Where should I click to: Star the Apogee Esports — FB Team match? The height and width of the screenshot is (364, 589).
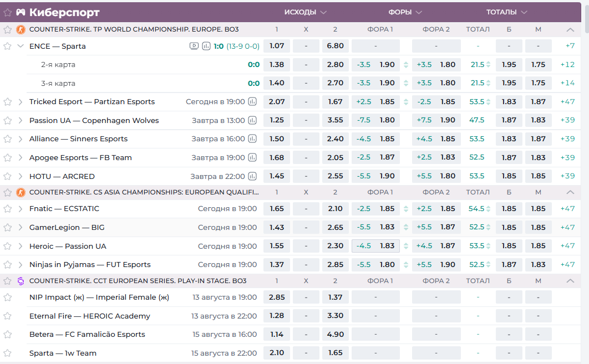8,157
